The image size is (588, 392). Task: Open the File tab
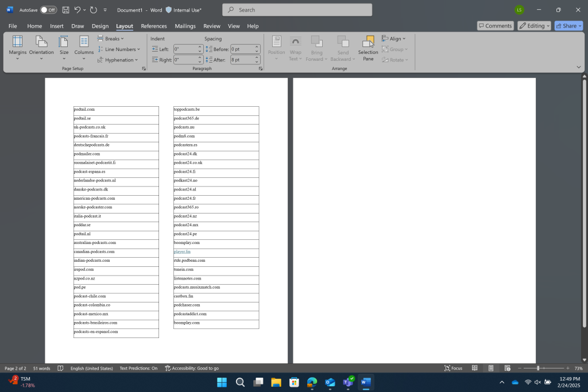click(13, 26)
